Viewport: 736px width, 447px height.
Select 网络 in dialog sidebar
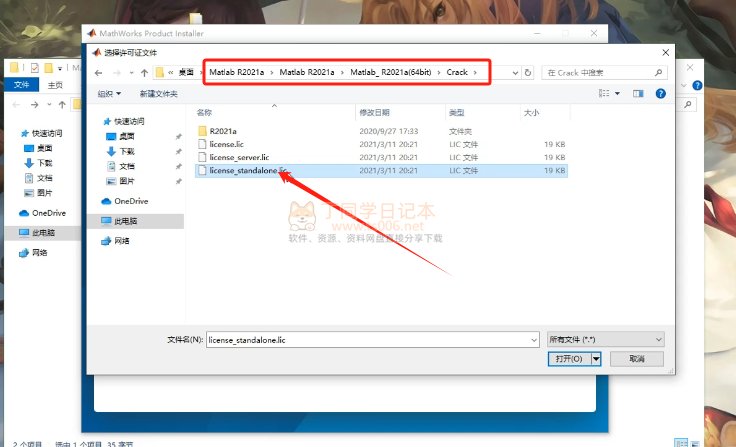click(121, 241)
